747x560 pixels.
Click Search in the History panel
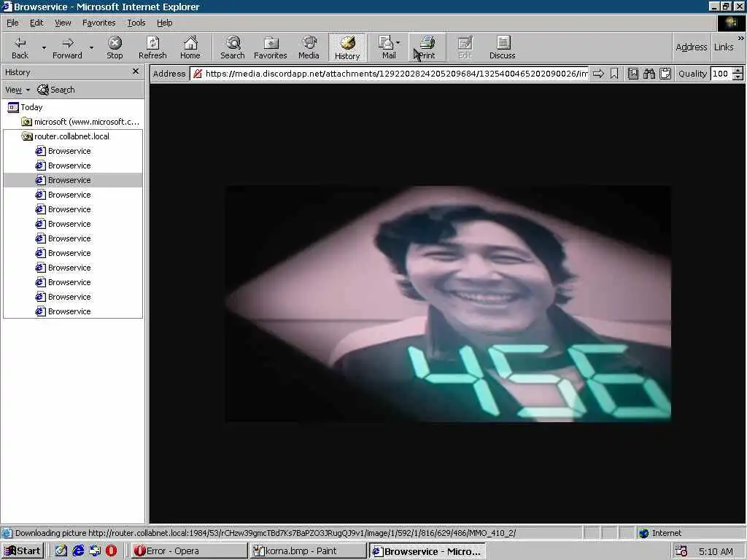click(x=56, y=90)
